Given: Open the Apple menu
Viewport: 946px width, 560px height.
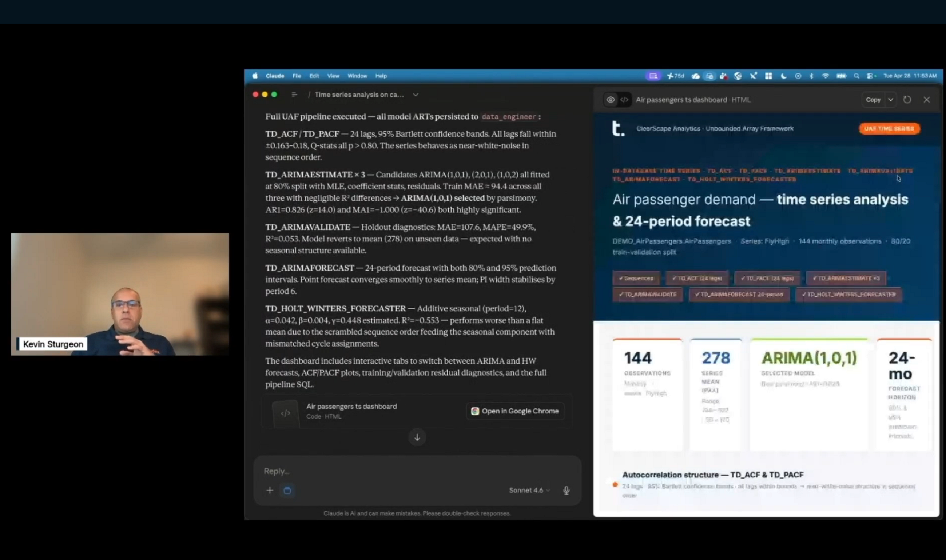Looking at the screenshot, I should [255, 76].
